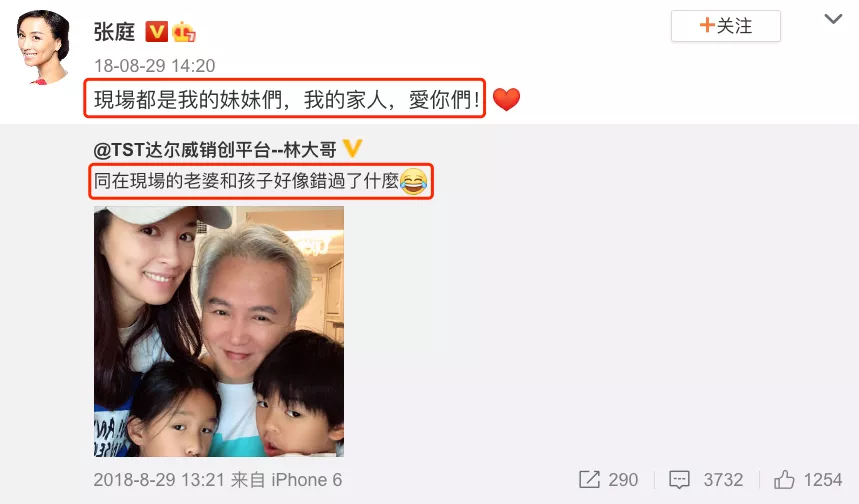This screenshot has height=504, width=859.
Task: Open @TST达尔威销创平台--林大哥 profile link
Action: pyautogui.click(x=215, y=150)
